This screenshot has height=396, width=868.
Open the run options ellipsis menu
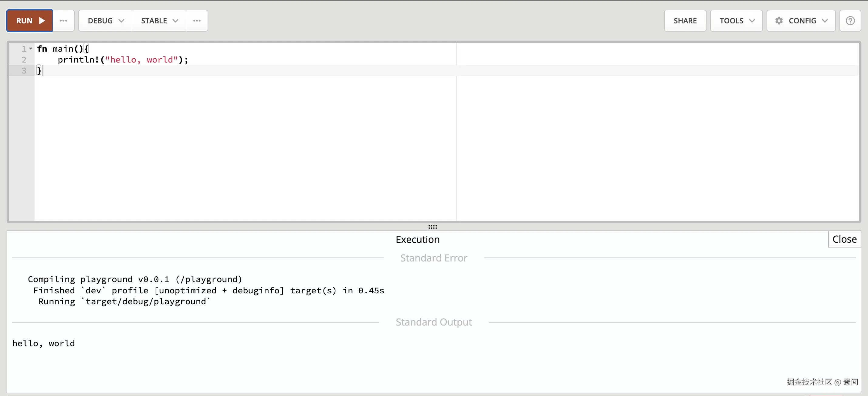tap(63, 21)
